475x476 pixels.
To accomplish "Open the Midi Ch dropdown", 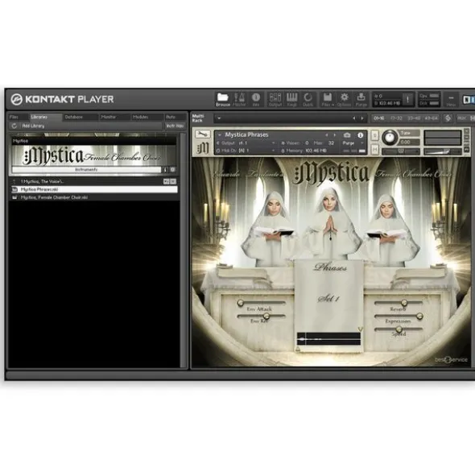I will point(273,151).
